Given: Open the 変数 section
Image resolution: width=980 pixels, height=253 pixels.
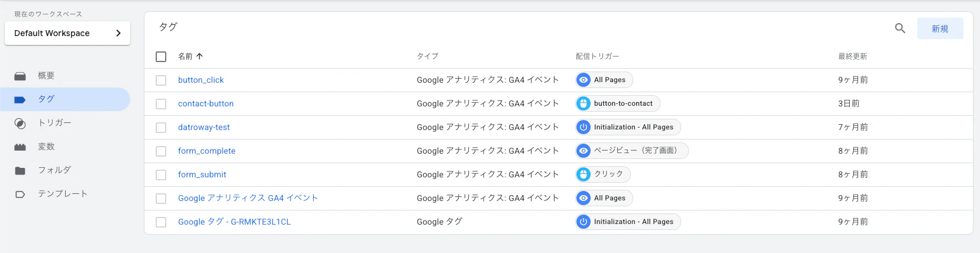Looking at the screenshot, I should click(x=65, y=147).
